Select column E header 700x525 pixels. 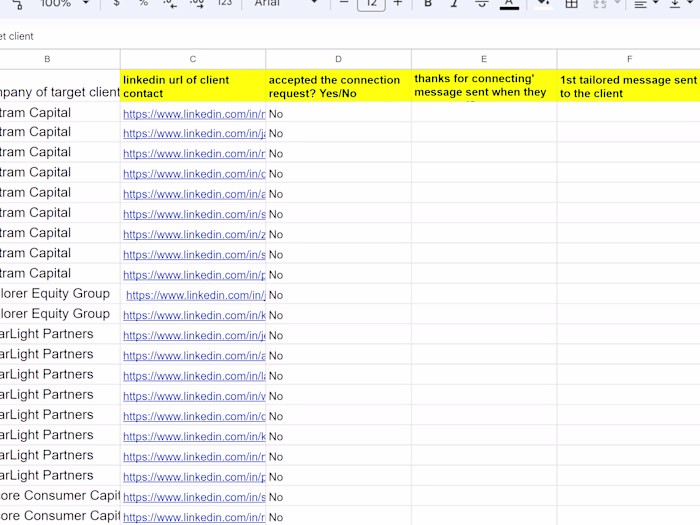click(x=484, y=59)
